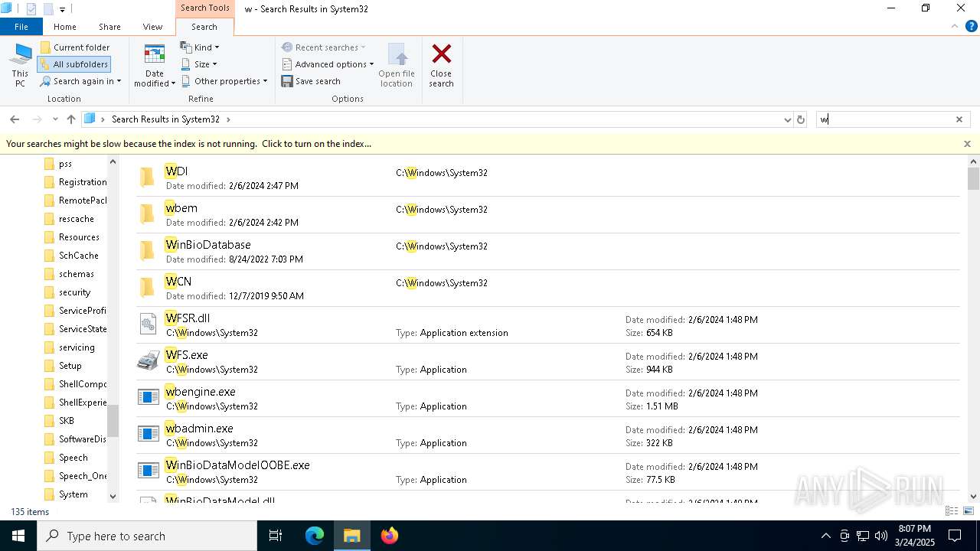Switch to large icons view layout
980x551 pixels.
point(968,511)
